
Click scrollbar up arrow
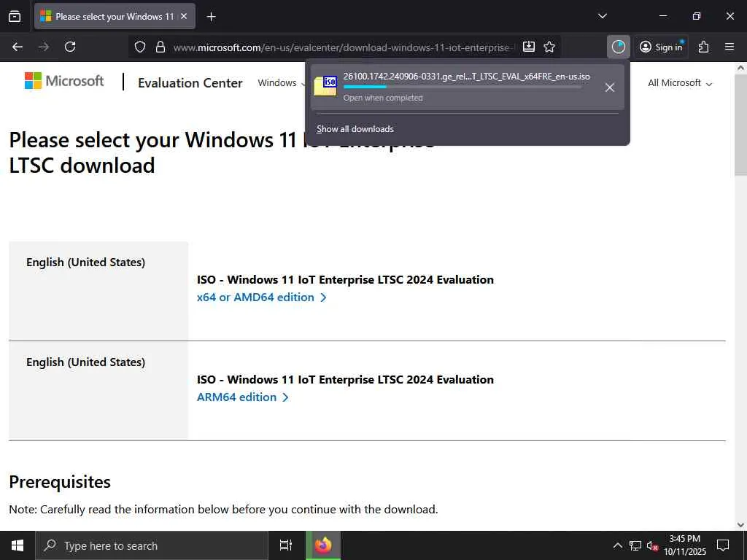pos(741,68)
